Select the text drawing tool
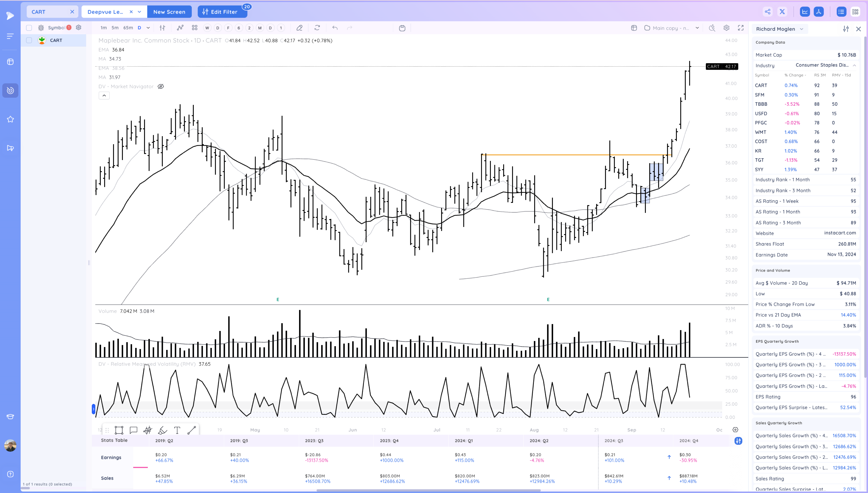This screenshot has height=493, width=868. [x=177, y=430]
